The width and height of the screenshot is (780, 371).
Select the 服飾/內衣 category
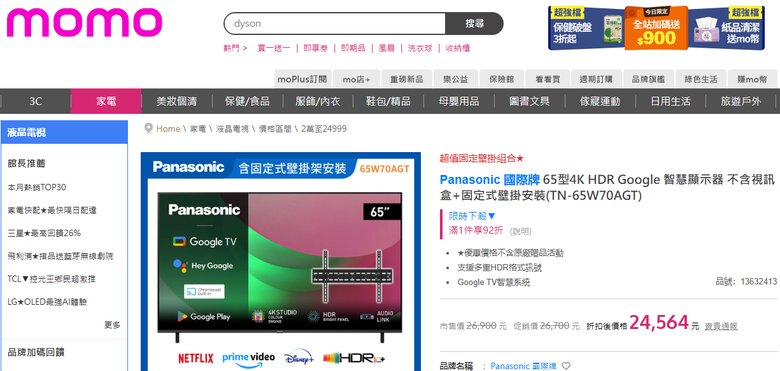coord(318,101)
